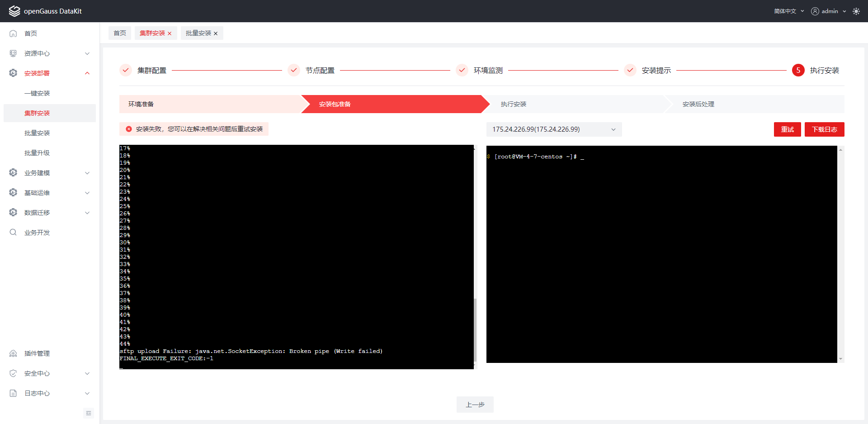Viewport: 868px width, 424px height.
Task: Click the 重试 retry button
Action: 787,129
